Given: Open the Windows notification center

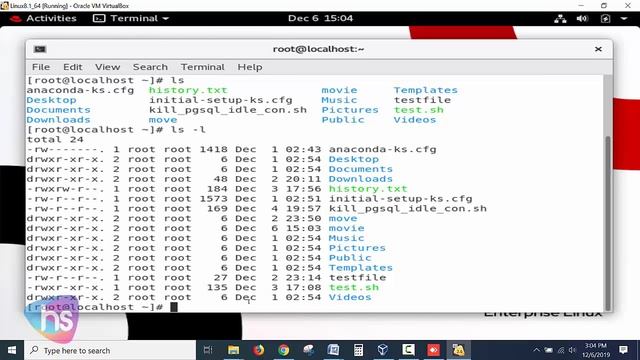Looking at the screenshot, I should coord(623,350).
